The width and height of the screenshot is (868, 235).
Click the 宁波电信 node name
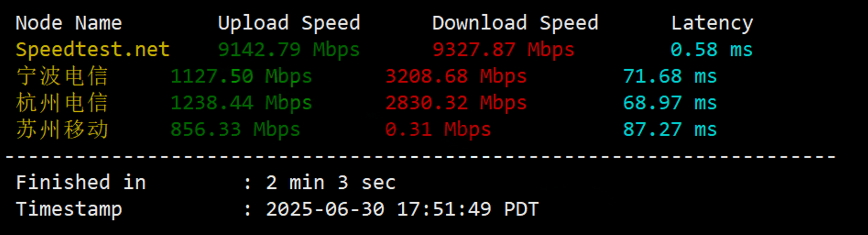click(62, 76)
